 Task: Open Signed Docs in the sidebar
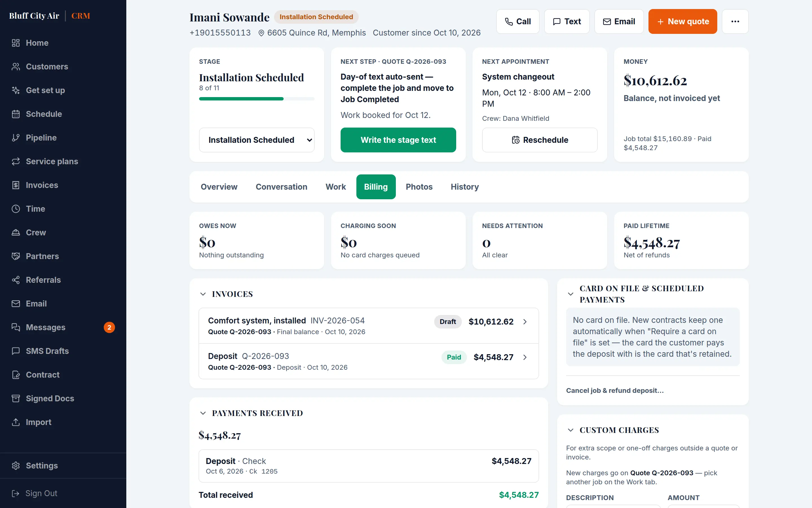(63, 398)
